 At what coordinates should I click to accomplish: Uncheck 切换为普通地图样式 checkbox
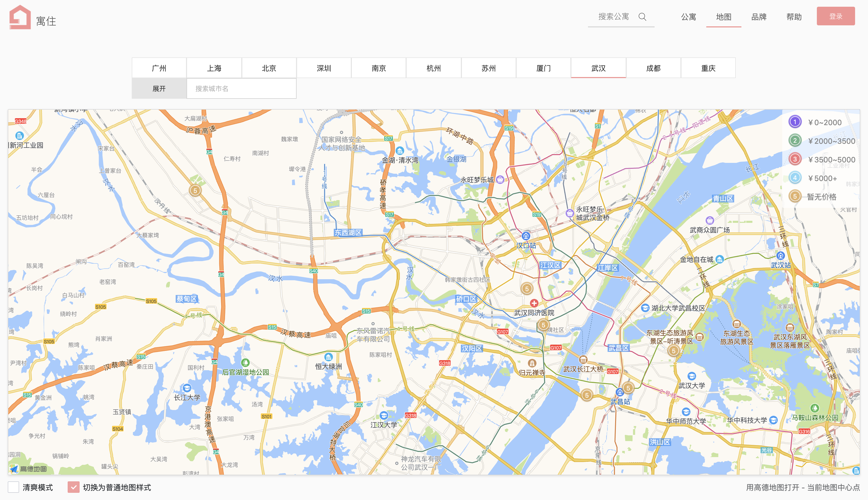point(73,487)
